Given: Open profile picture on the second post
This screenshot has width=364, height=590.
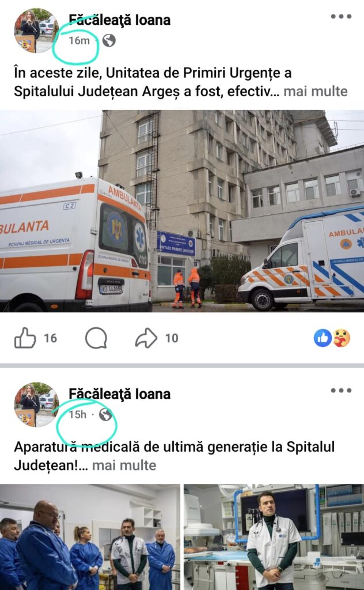Looking at the screenshot, I should tap(36, 404).
